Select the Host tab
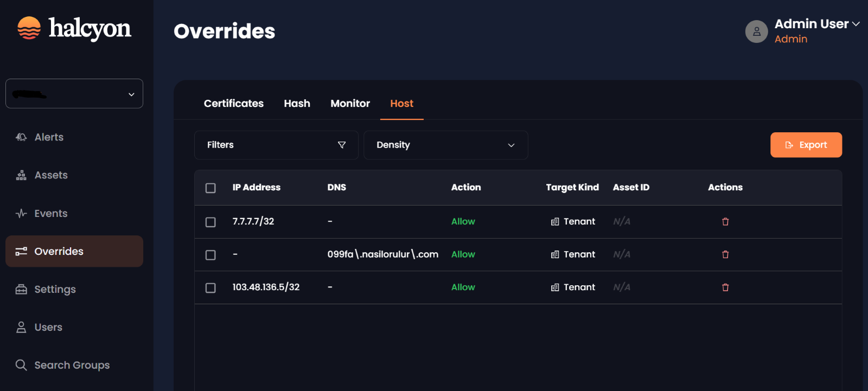 pos(402,104)
